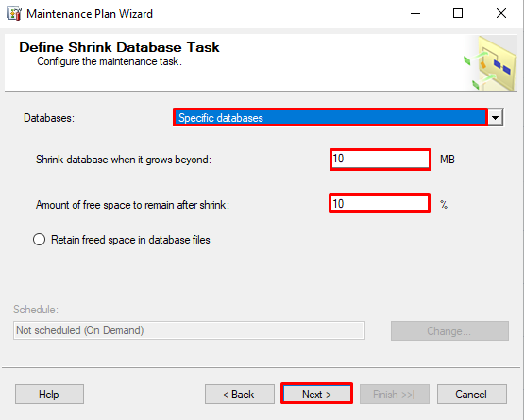The height and width of the screenshot is (420, 524).
Task: Minimize the Maintenance Plan Wizard window
Action: tap(415, 14)
